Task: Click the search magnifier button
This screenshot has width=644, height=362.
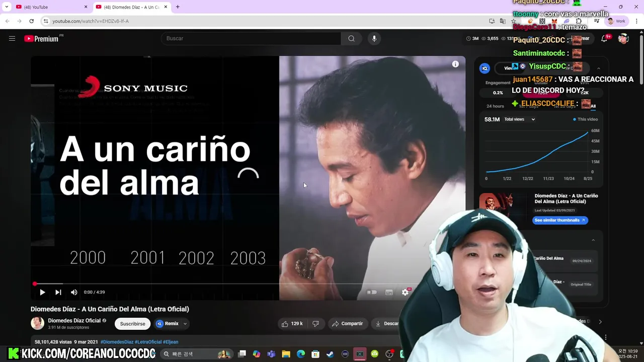Action: click(x=351, y=39)
